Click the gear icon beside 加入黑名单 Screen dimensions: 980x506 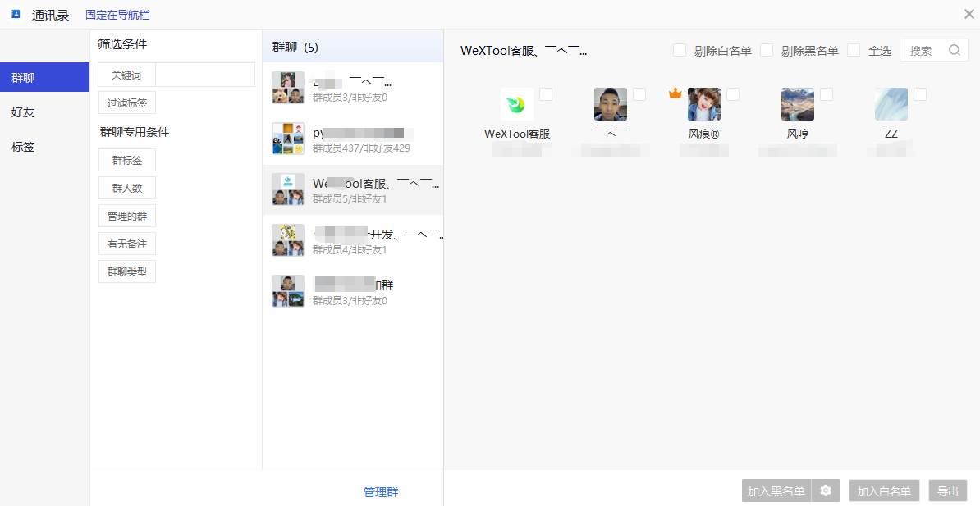[826, 490]
